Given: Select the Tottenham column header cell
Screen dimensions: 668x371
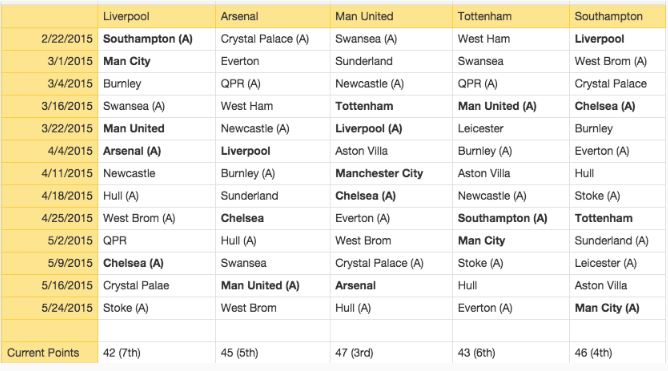Looking at the screenshot, I should (x=511, y=17).
